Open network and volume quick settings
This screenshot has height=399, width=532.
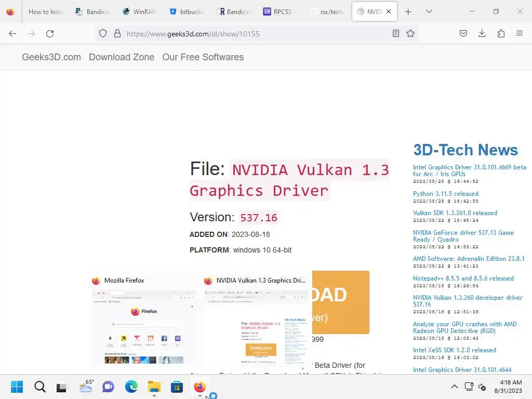click(x=476, y=387)
